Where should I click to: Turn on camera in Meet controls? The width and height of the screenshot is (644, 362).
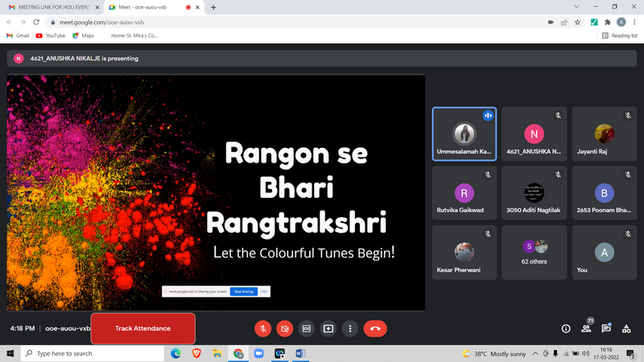click(x=285, y=328)
